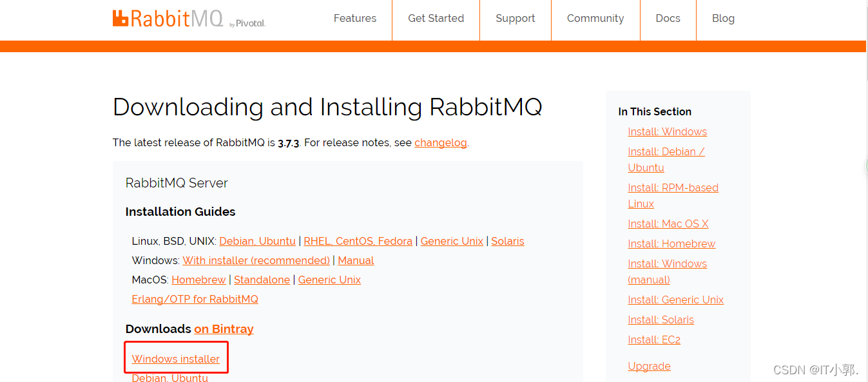Go to Install: Homebrew sidebar link
The image size is (868, 382).
click(x=671, y=244)
